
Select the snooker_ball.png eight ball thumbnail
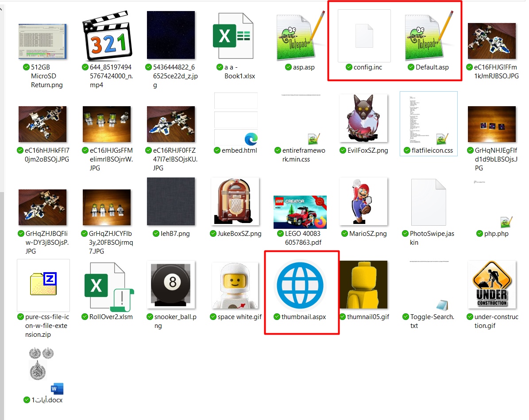(171, 285)
